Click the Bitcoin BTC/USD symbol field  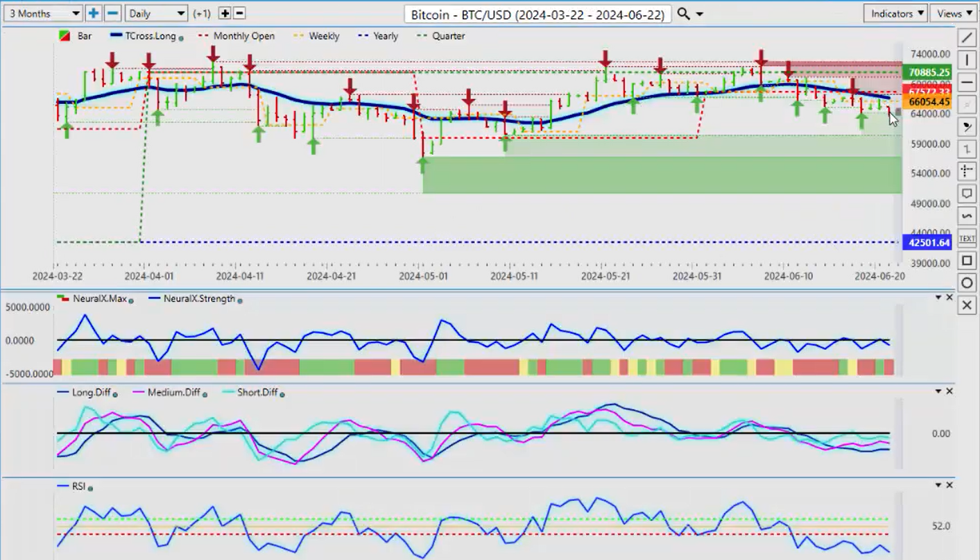[x=538, y=14]
